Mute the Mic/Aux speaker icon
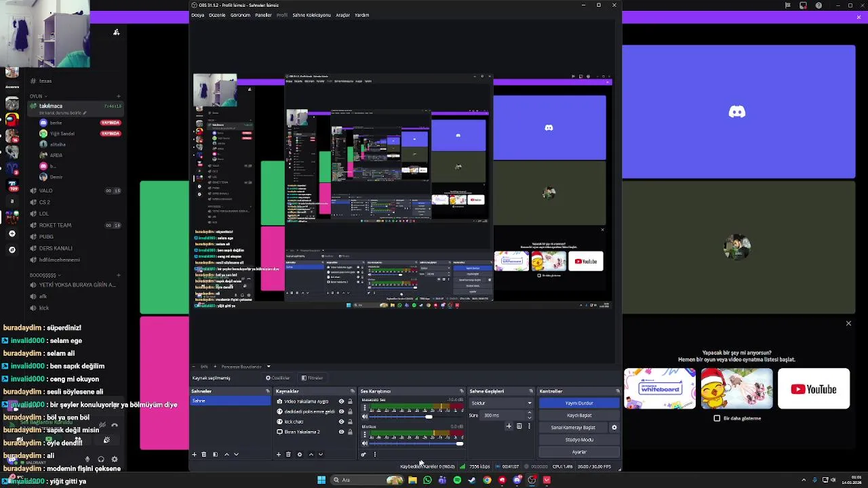Screen dimensions: 868x488 [x=365, y=443]
